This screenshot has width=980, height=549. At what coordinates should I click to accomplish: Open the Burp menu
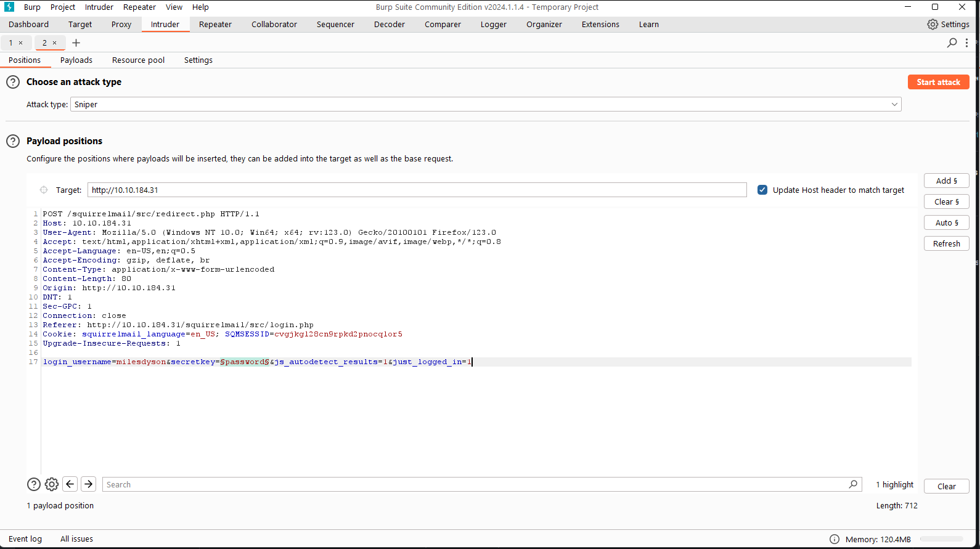click(x=32, y=7)
